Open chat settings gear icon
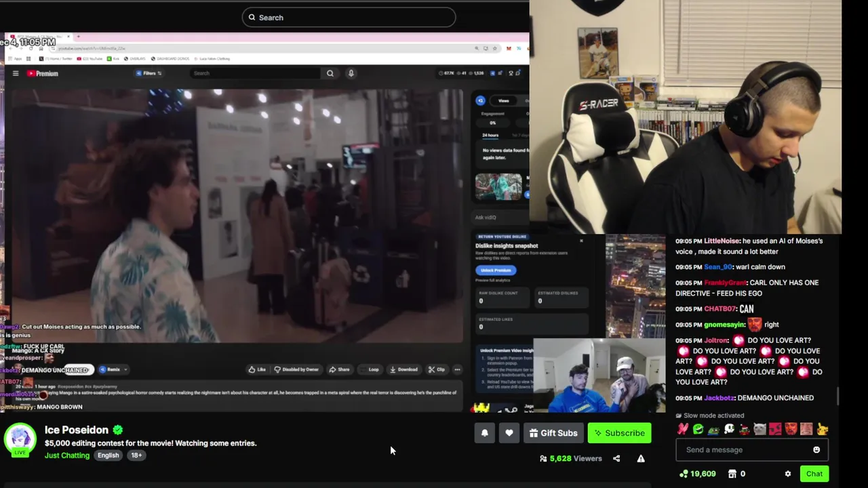The width and height of the screenshot is (868, 488). (x=788, y=474)
